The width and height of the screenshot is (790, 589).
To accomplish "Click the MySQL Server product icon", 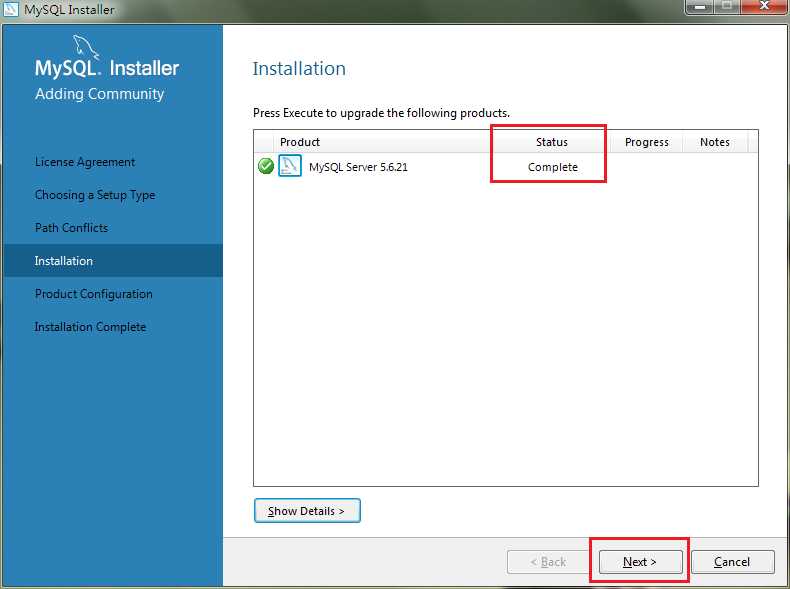I will click(x=290, y=166).
